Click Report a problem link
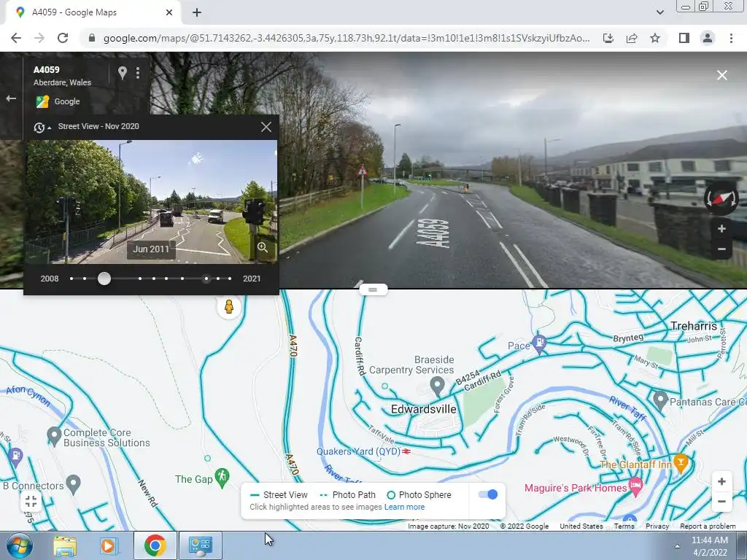 (708, 526)
